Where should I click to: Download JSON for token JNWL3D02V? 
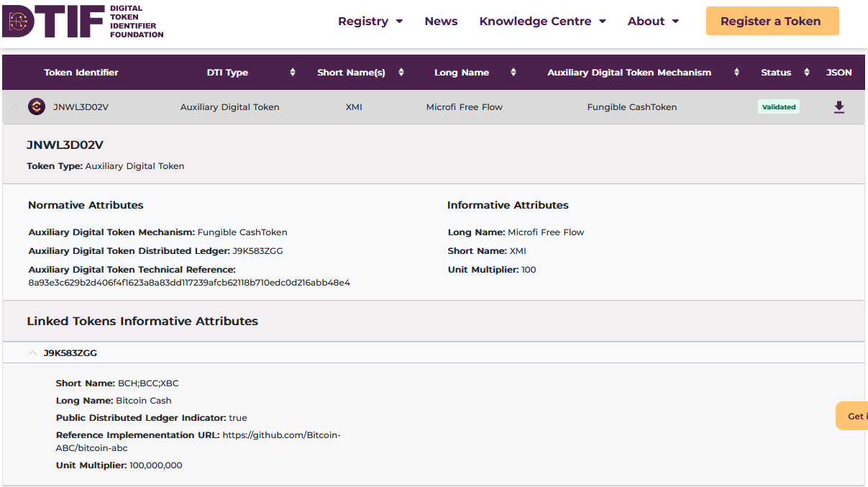[839, 107]
